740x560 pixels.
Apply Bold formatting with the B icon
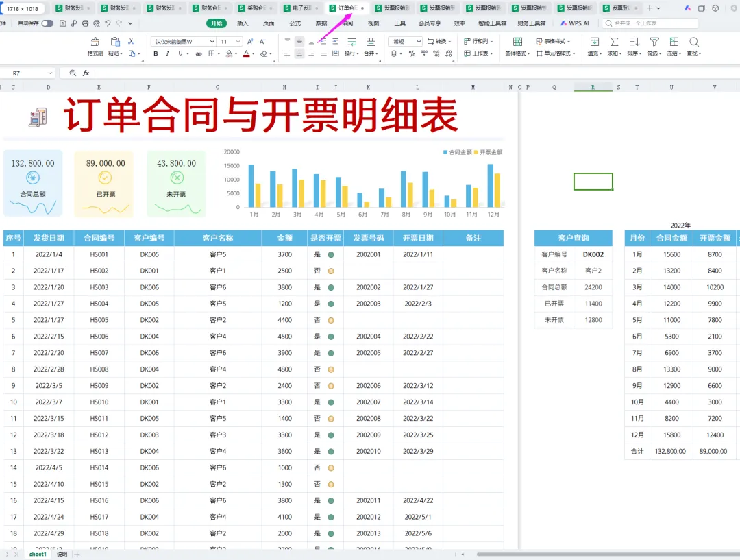[156, 54]
